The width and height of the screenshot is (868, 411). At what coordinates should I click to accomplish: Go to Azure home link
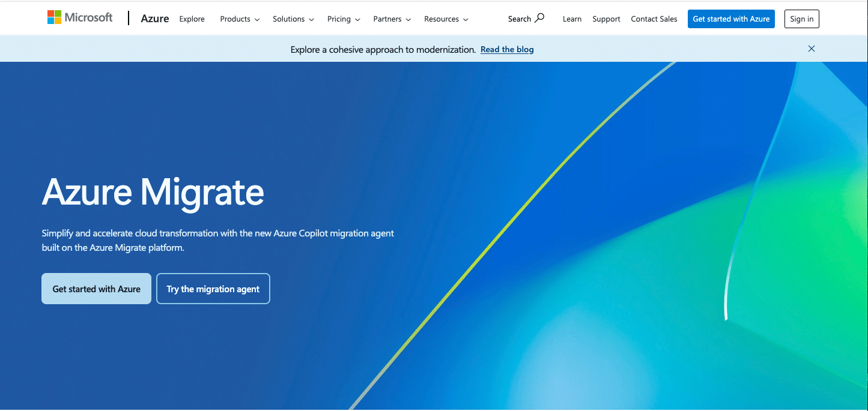click(155, 19)
